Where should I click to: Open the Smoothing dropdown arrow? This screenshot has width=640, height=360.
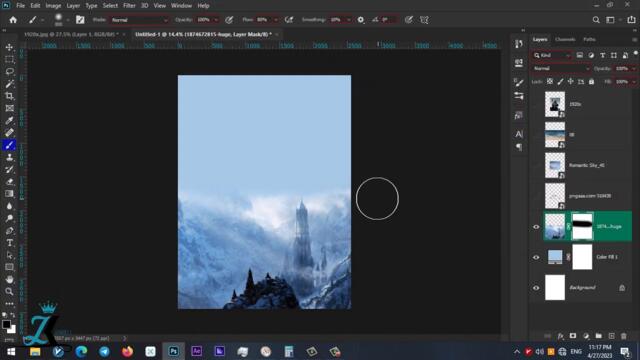[348, 20]
